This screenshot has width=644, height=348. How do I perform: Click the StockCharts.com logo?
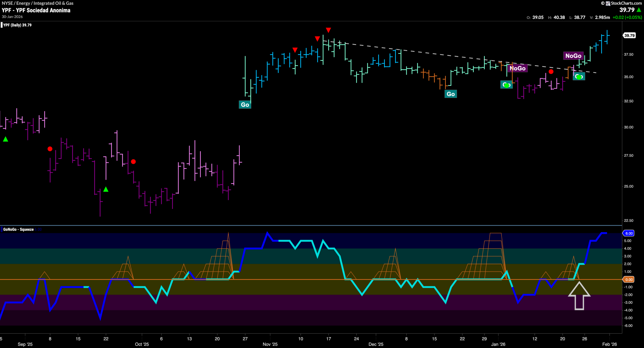click(621, 3)
